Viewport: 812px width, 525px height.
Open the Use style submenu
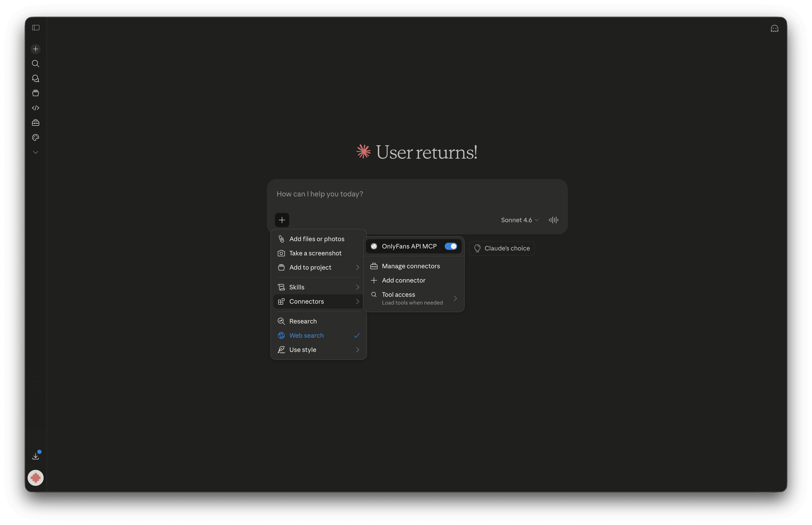click(318, 350)
